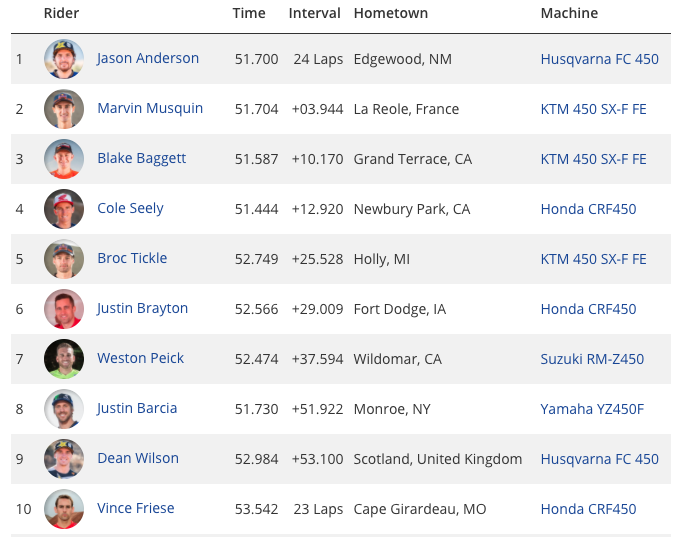Click Jason Anderson's avatar image

point(64,59)
